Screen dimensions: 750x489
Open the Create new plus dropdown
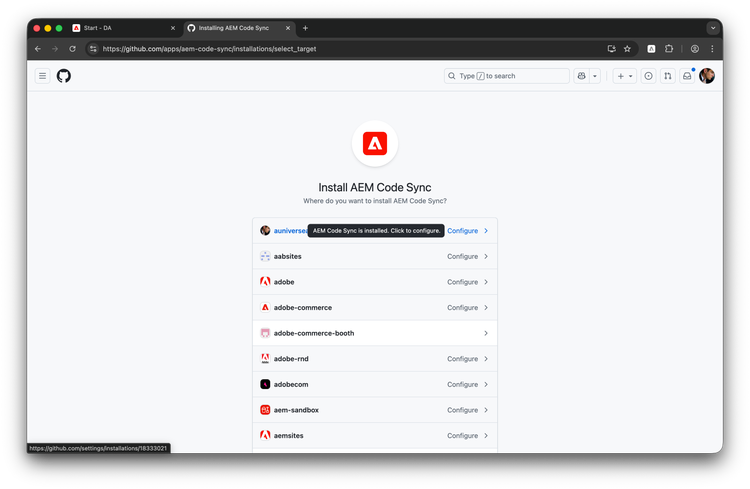[624, 76]
